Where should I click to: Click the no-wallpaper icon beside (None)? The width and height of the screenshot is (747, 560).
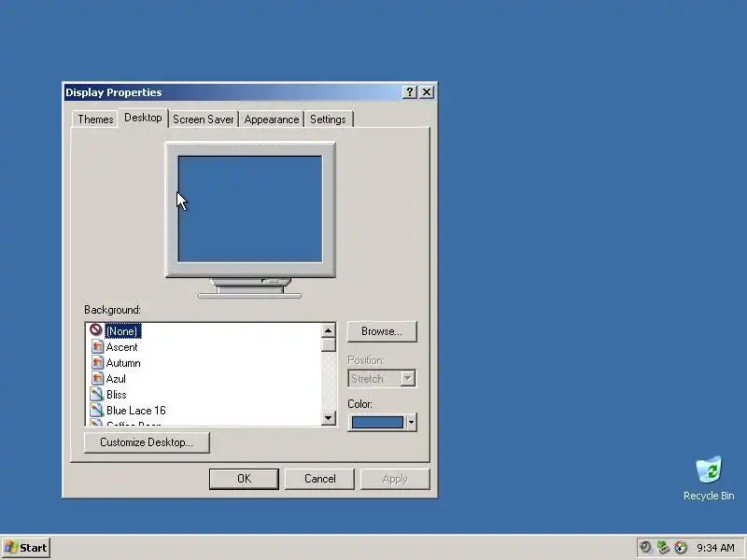click(96, 329)
